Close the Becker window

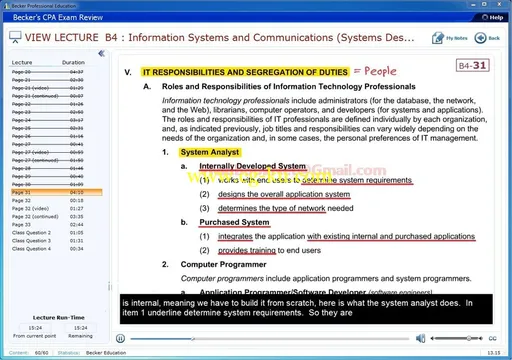(499, 4)
